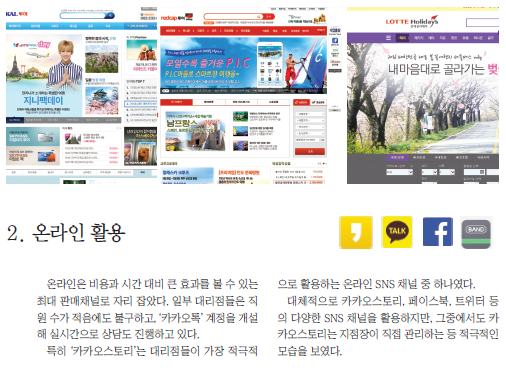This screenshot has height=368, width=506.
Task: Open the third Lotte booking dropdown
Action: coord(447,172)
